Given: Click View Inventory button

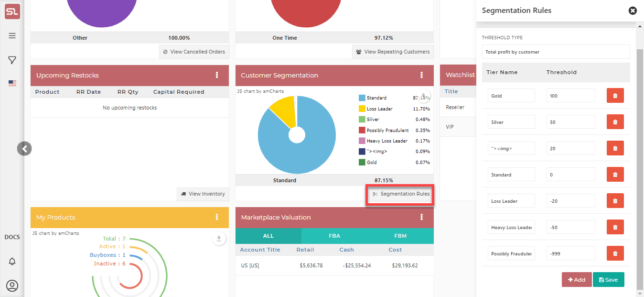Looking at the screenshot, I should coord(203,194).
